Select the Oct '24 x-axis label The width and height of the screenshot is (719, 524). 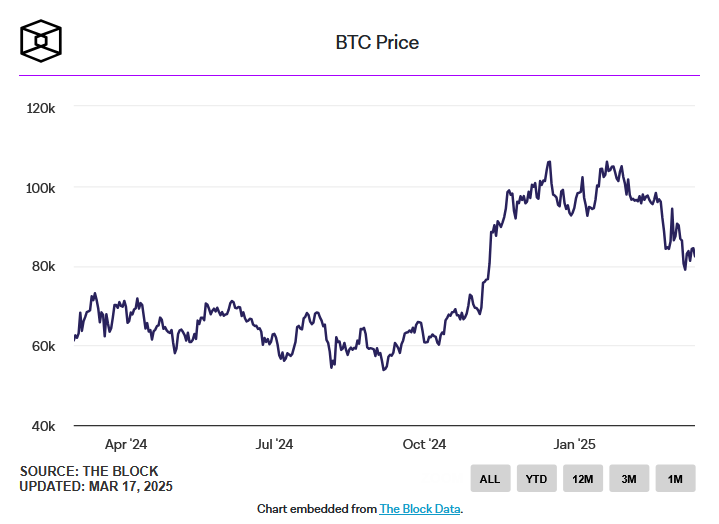[x=423, y=444]
